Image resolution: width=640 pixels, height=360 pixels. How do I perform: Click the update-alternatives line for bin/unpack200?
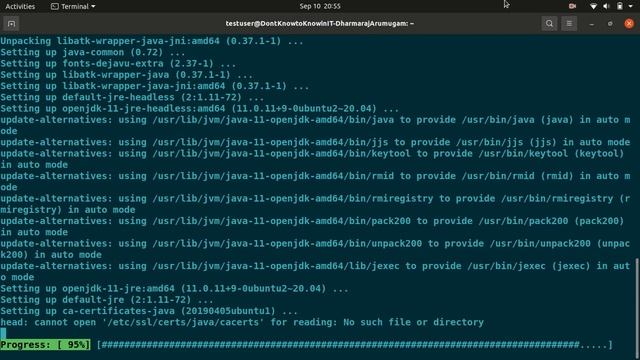(315, 249)
